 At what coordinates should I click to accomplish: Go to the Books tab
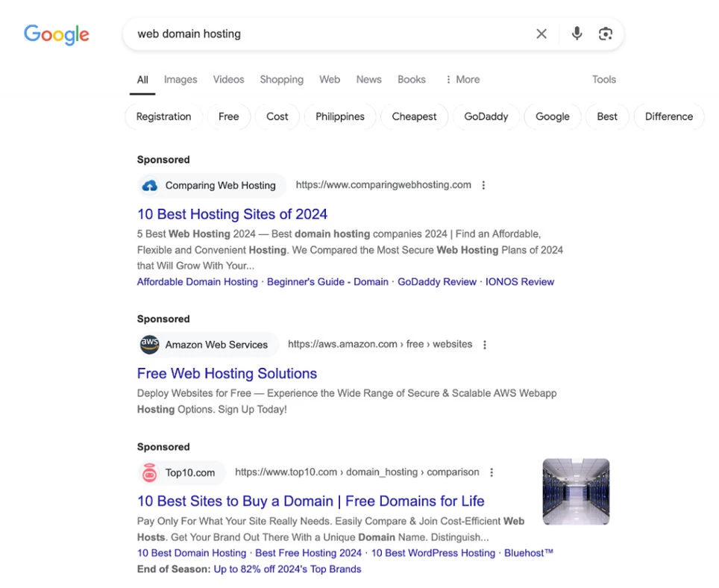pos(411,79)
